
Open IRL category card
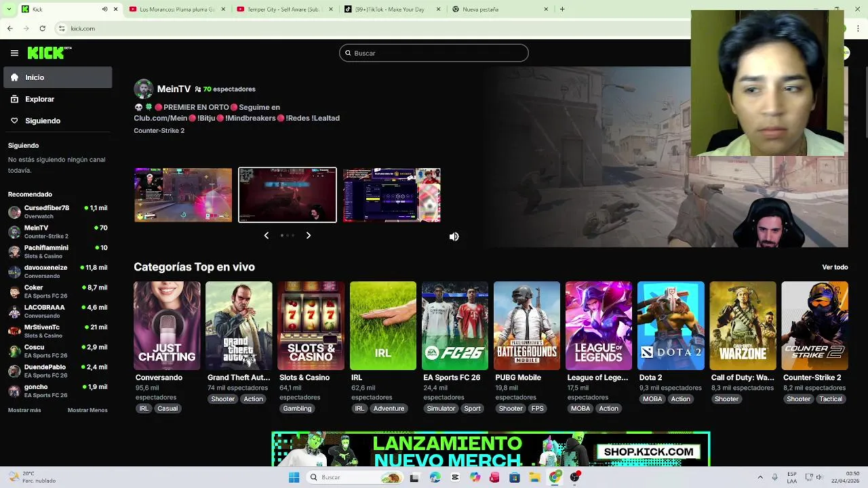tap(383, 326)
